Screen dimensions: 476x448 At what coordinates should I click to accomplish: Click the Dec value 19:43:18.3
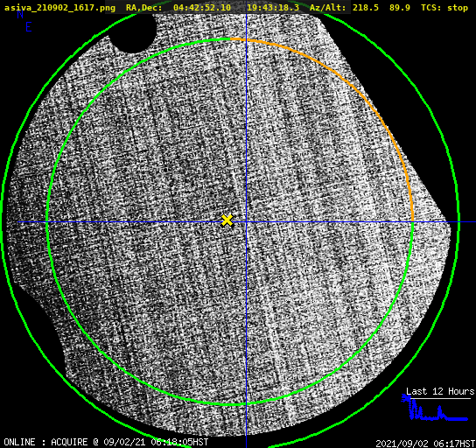273,8
